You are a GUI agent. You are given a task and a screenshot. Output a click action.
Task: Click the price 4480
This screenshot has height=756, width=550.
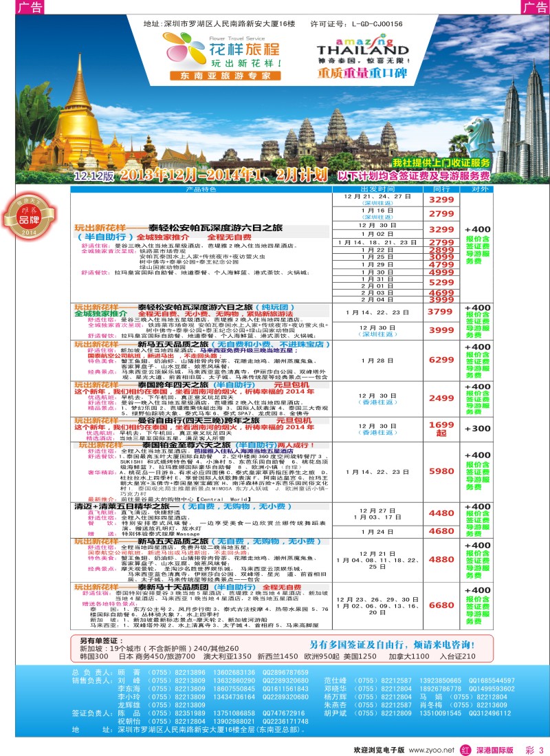click(441, 513)
